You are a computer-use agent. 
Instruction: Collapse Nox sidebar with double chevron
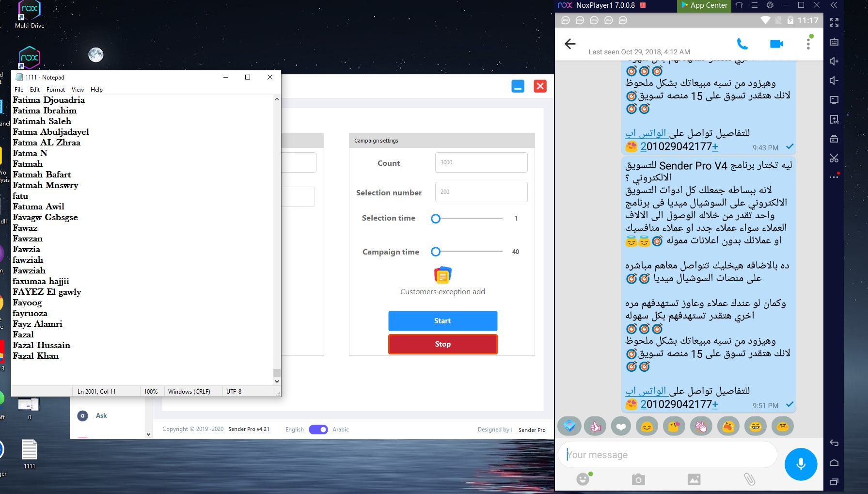(834, 5)
